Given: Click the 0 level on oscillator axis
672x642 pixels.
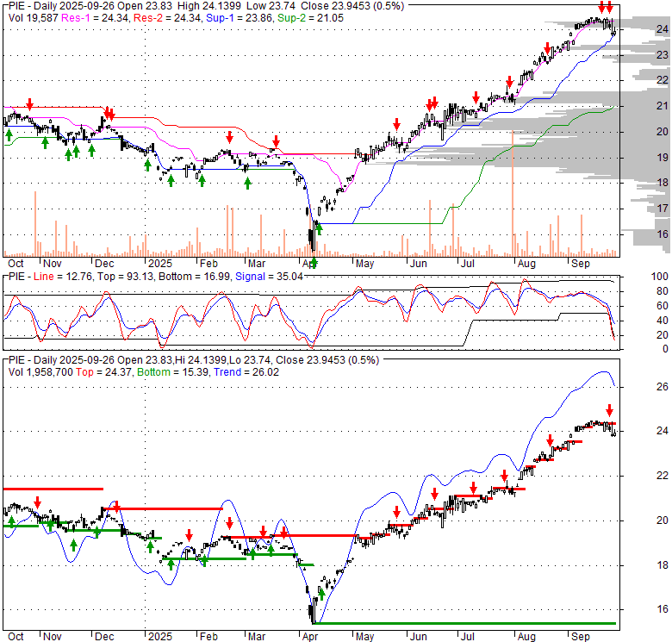Looking at the screenshot, I should coord(665,349).
